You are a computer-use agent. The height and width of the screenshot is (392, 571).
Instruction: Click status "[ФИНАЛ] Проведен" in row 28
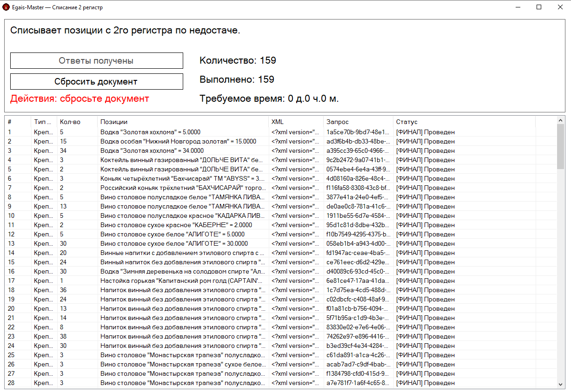coord(425,383)
